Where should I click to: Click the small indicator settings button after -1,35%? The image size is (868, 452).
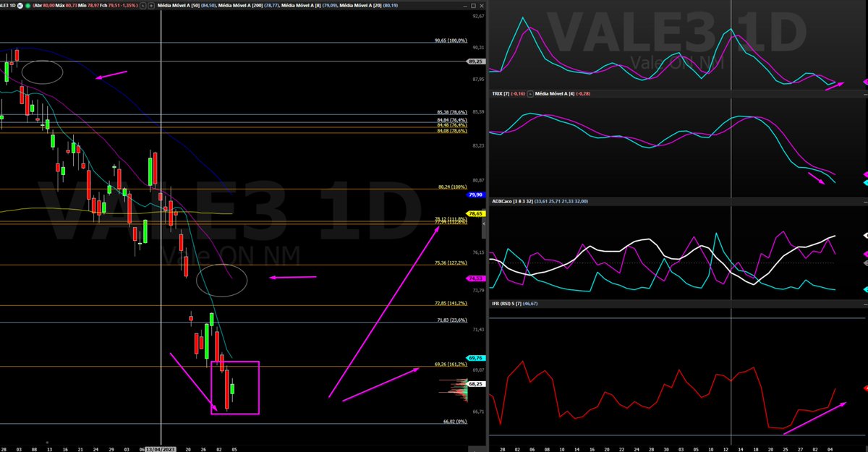pyautogui.click(x=143, y=5)
